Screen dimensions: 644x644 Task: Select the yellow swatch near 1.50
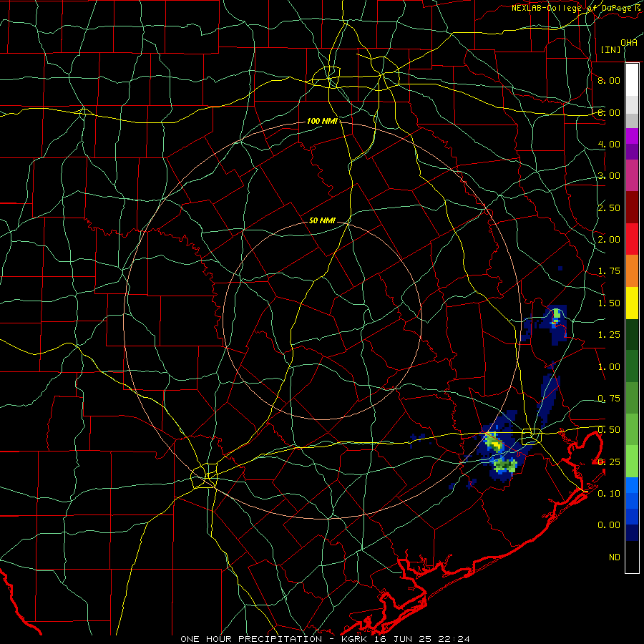coord(632,303)
